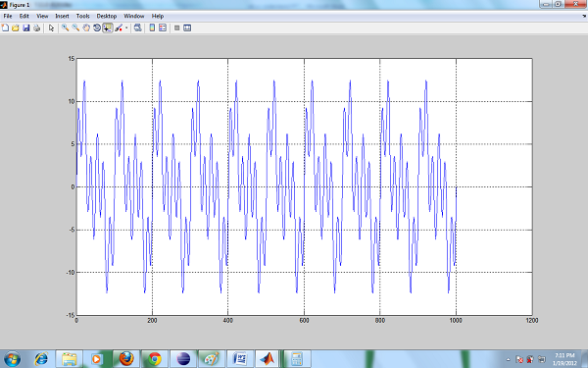Expand the brush color dropdown arrow
The height and width of the screenshot is (368, 588).
(x=126, y=27)
